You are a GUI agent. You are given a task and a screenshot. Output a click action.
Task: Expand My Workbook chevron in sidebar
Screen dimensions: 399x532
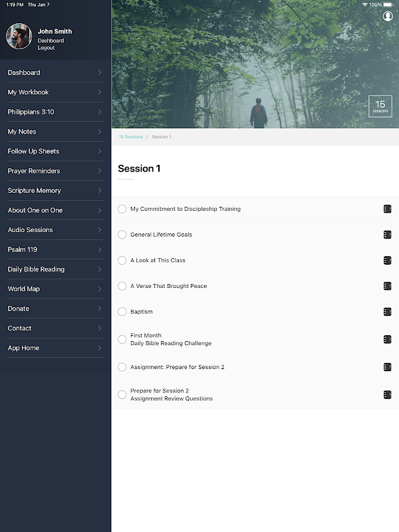tap(99, 92)
